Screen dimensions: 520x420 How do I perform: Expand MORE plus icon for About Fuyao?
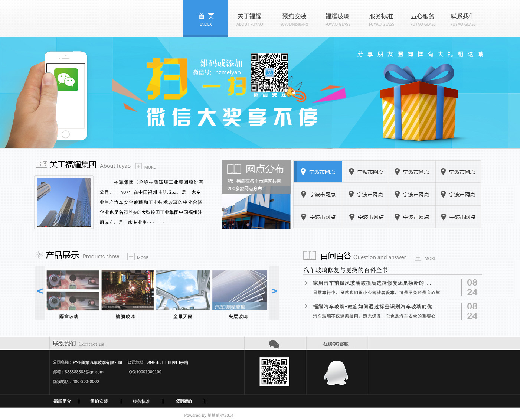138,166
